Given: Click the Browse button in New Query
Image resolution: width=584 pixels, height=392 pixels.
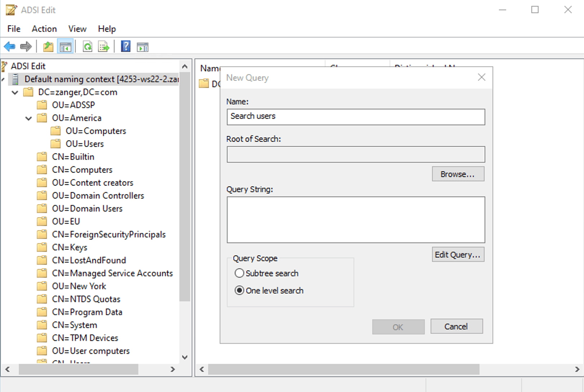Looking at the screenshot, I should 458,174.
